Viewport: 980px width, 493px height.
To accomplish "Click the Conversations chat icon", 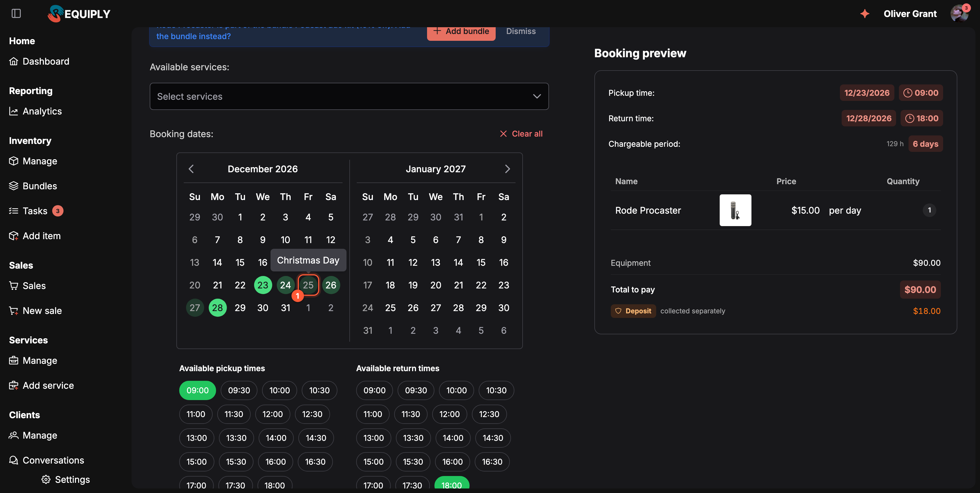I will [x=14, y=460].
